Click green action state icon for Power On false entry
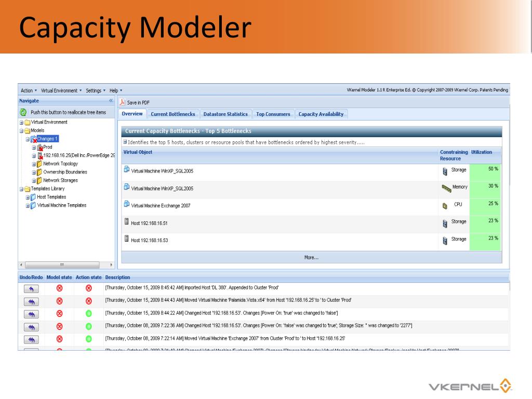The width and height of the screenshot is (532, 399). (x=88, y=313)
